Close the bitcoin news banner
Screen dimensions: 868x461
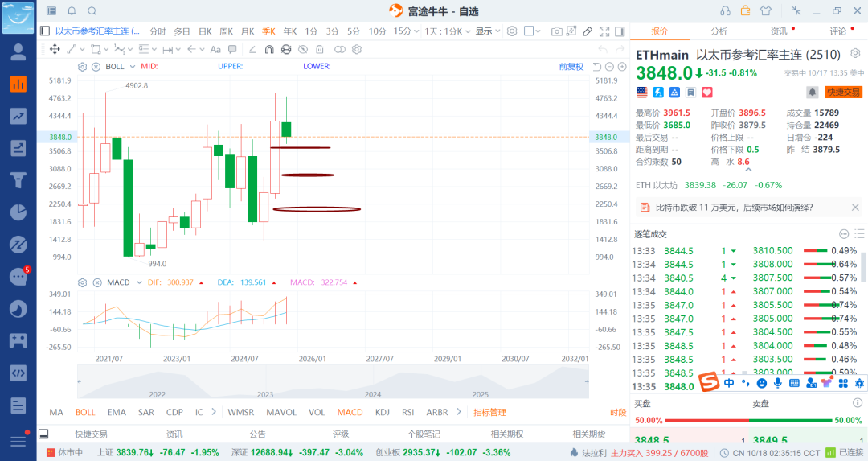pyautogui.click(x=855, y=208)
